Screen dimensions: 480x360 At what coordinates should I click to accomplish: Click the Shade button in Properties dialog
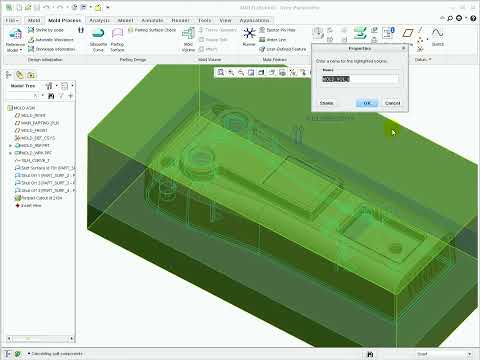(x=326, y=103)
